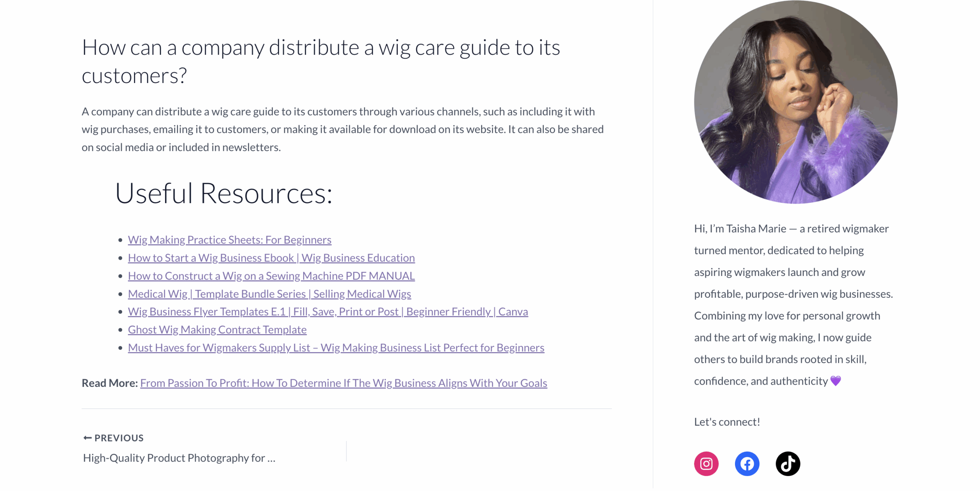Click Taisha Marie's circular profile photo
This screenshot has height=491, width=980.
click(x=795, y=102)
